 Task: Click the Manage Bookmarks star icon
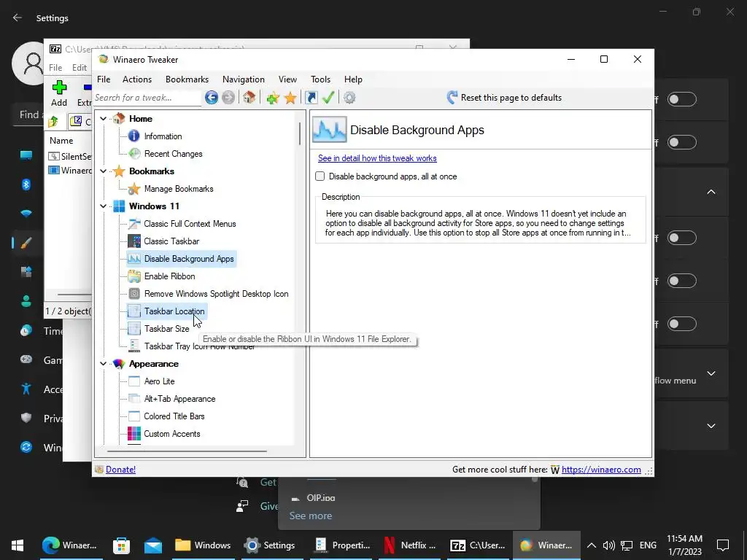point(134,189)
